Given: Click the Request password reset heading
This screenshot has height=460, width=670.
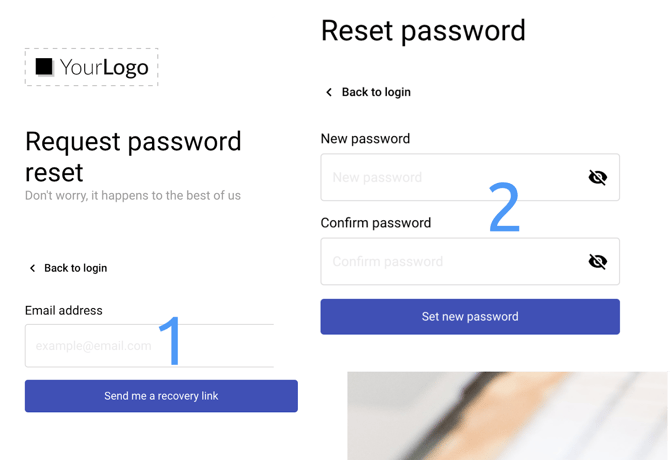Looking at the screenshot, I should pos(132,156).
